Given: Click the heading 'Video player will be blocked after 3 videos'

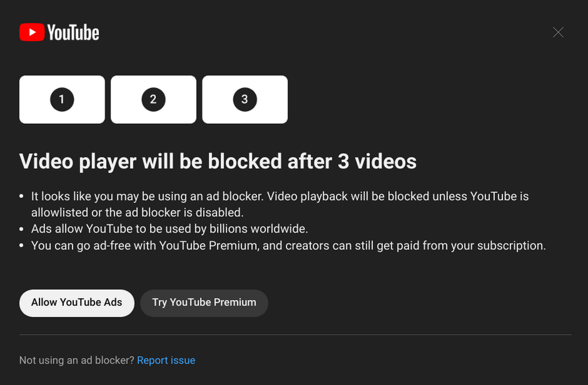Looking at the screenshot, I should [218, 161].
